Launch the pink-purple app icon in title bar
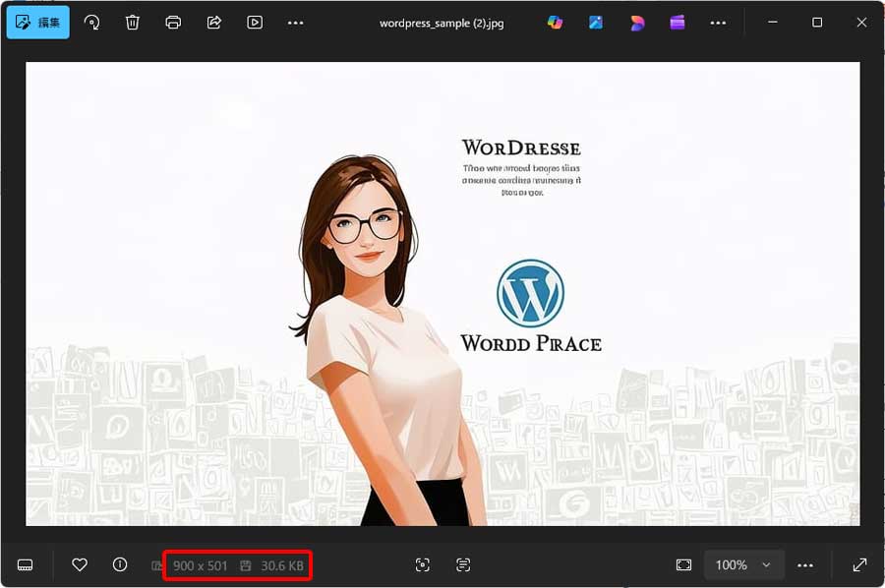Viewport: 885px width, 588px height. click(637, 22)
